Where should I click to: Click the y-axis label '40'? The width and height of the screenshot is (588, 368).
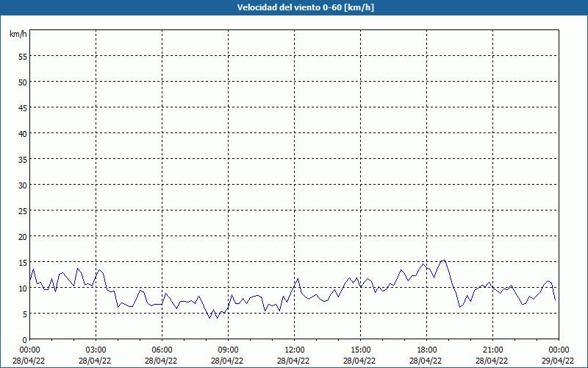23,134
